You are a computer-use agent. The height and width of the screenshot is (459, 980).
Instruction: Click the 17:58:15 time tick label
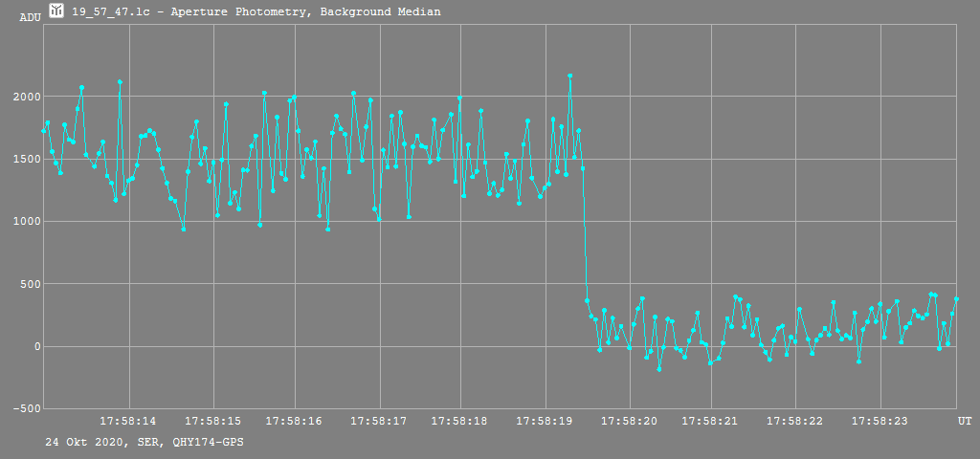tap(212, 421)
